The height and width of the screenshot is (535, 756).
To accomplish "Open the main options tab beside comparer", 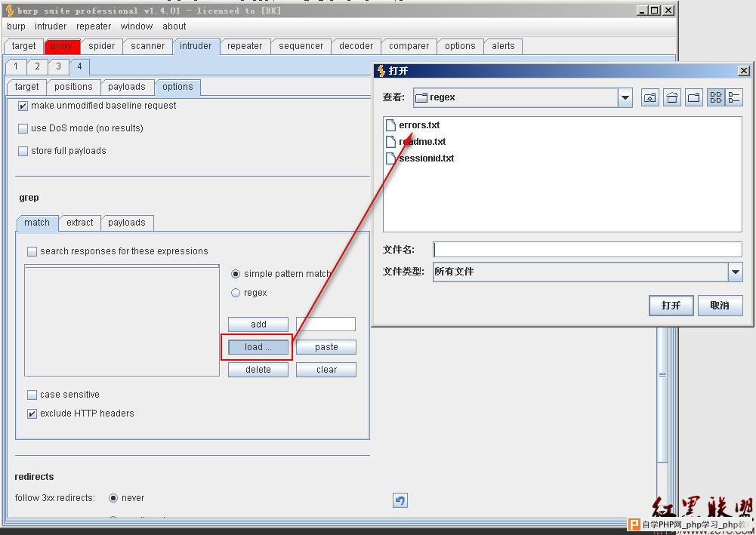I will pos(460,46).
